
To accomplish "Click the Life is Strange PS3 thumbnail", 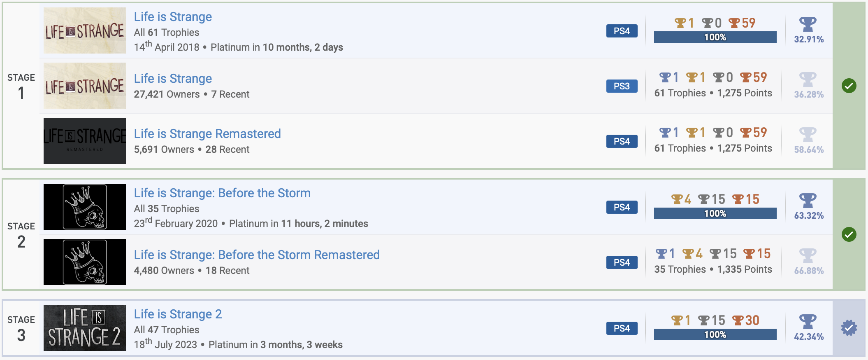I will [85, 86].
